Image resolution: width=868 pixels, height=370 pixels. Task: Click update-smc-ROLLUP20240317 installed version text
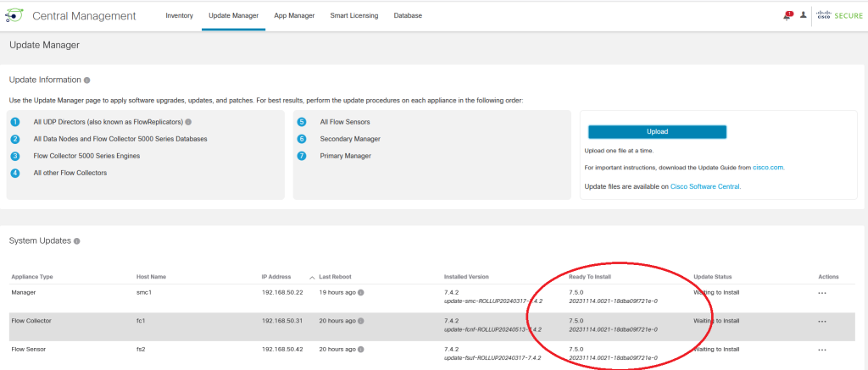(x=492, y=301)
